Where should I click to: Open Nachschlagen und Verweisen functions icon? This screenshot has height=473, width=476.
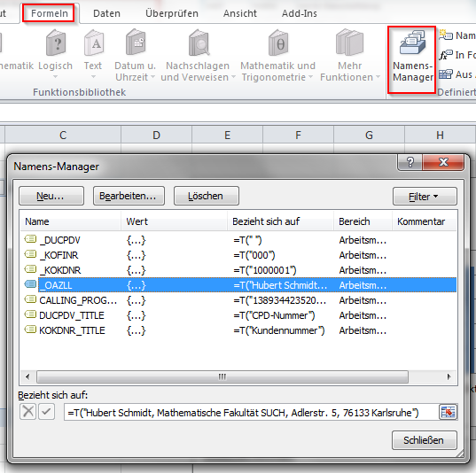tap(199, 43)
